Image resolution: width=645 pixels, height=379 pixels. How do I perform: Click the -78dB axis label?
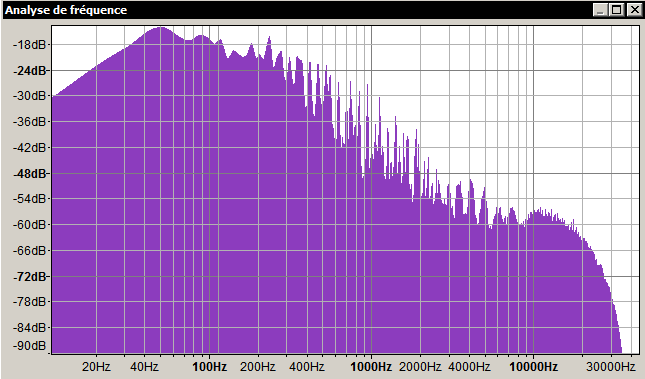click(30, 302)
